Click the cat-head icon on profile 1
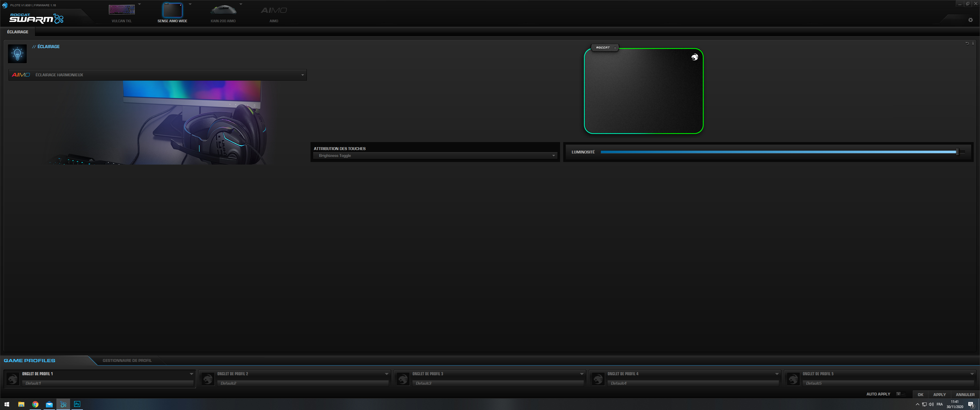Viewport: 980px width, 410px height. (x=13, y=378)
